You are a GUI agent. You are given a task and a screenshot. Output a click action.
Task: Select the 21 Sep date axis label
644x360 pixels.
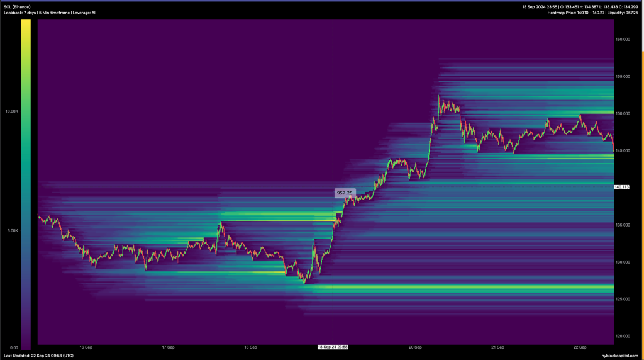click(x=498, y=347)
